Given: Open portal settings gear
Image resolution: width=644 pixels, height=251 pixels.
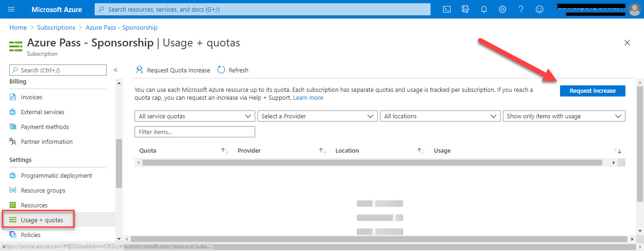Looking at the screenshot, I should pos(502,9).
